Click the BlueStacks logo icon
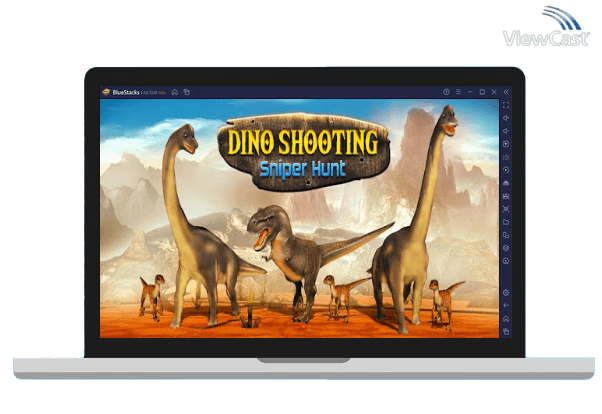This screenshot has height=414, width=602. coord(106,92)
